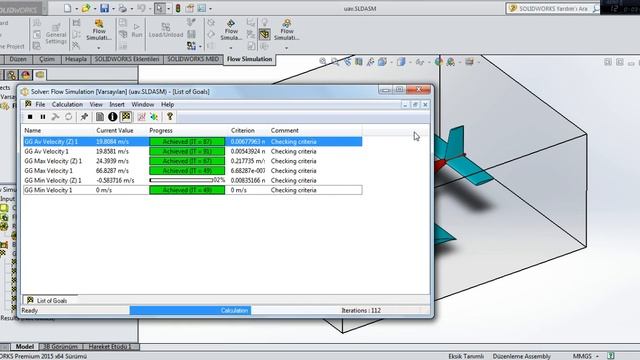Insert preview with the colorful icon
This screenshot has width=640, height=360.
coord(154,117)
